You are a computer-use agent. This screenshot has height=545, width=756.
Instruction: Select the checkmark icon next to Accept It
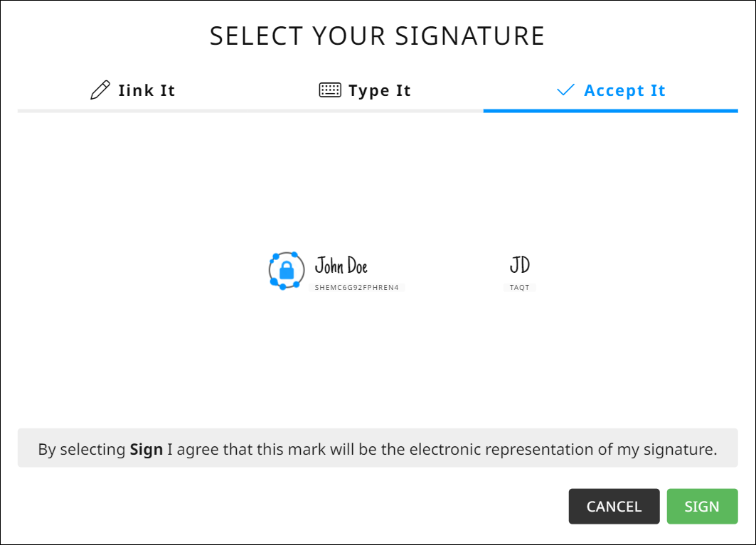(565, 90)
